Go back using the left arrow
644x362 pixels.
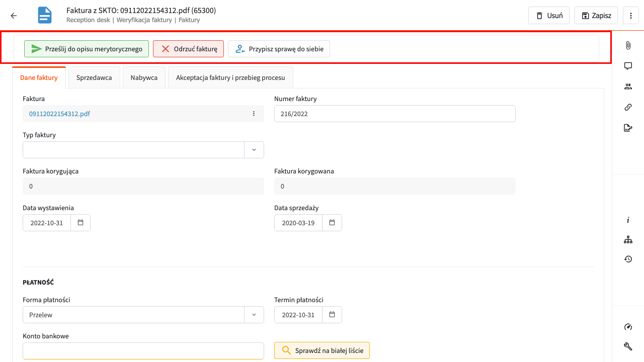click(14, 16)
